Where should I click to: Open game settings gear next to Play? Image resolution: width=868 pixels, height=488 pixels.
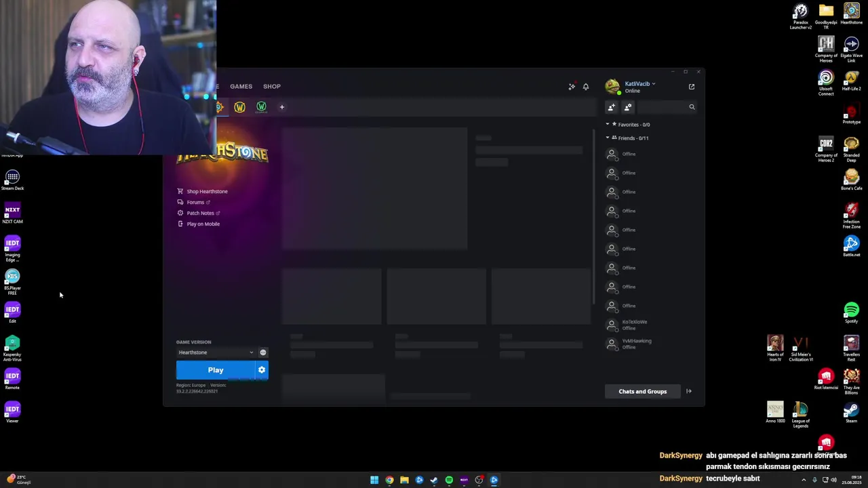pos(262,370)
